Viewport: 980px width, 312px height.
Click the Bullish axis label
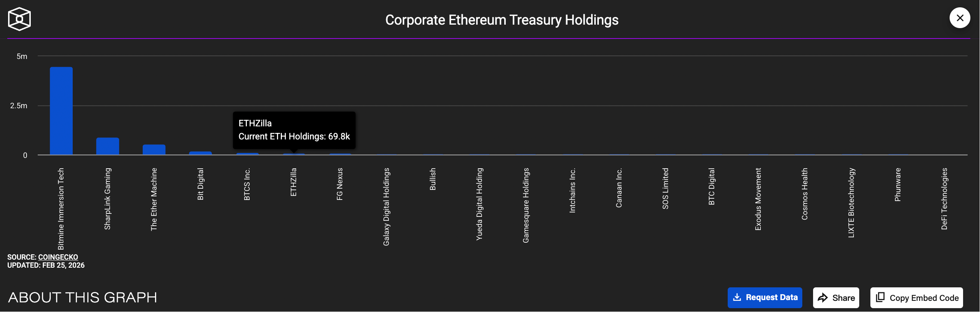pos(433,179)
